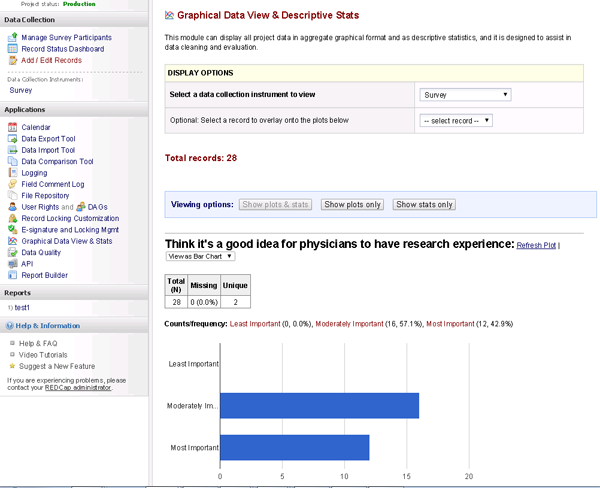Screen dimensions: 600x488
Task: Click the Most Important blue bar
Action: [295, 447]
